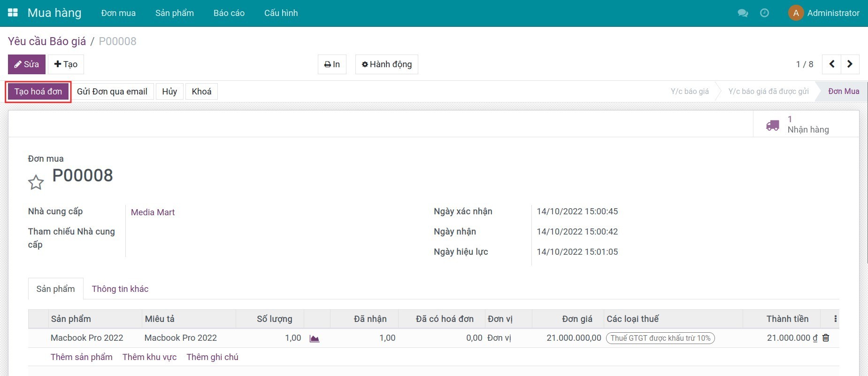Open the Báo cáo menu
Image resolution: width=868 pixels, height=376 pixels.
click(229, 13)
